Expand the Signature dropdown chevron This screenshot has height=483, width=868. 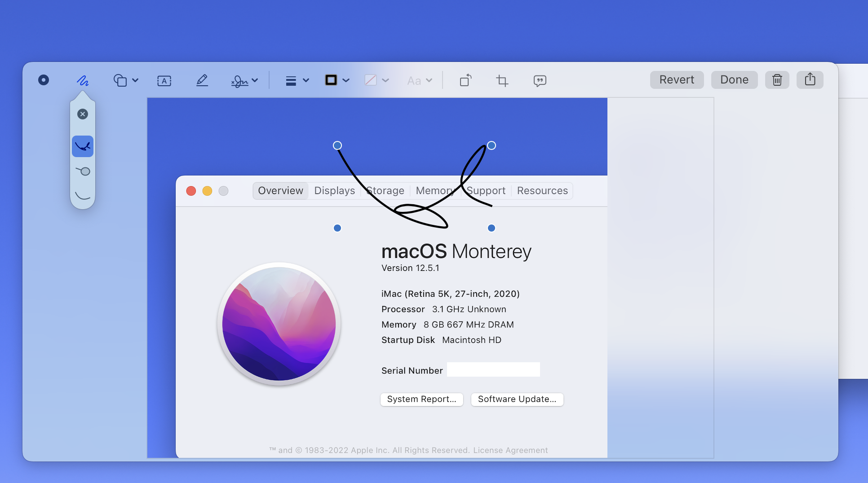click(x=255, y=80)
